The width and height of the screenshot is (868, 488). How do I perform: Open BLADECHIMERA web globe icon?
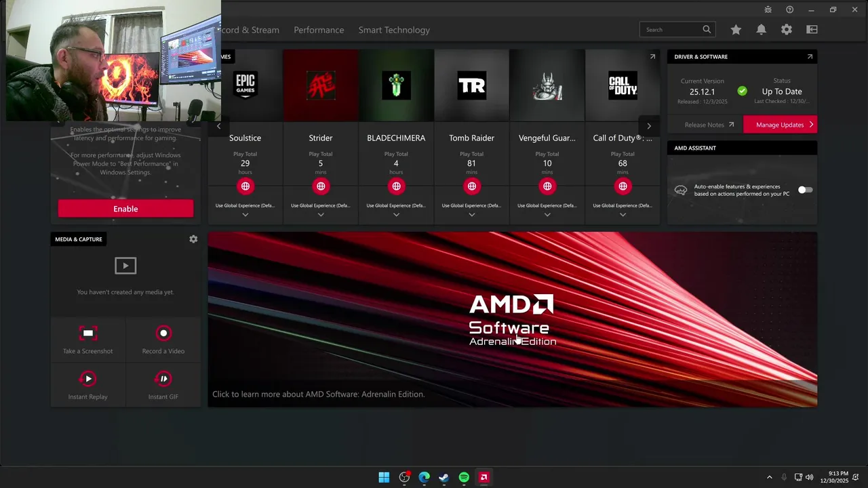point(396,186)
